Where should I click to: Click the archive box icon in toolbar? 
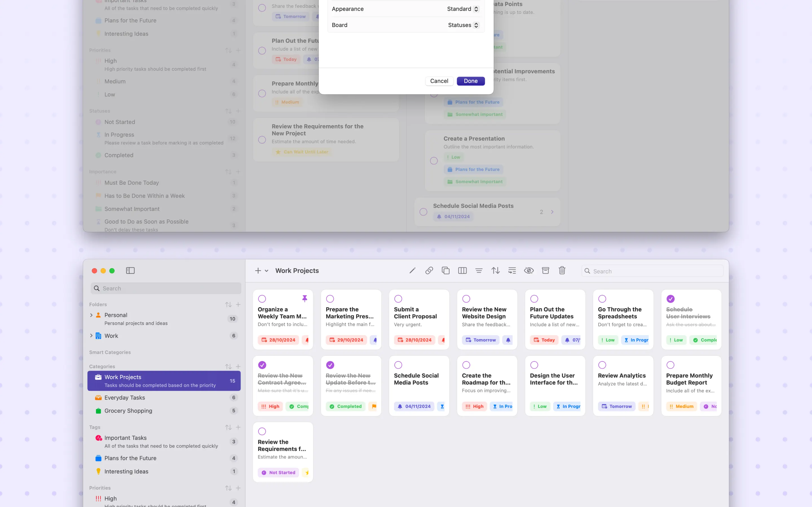point(546,271)
